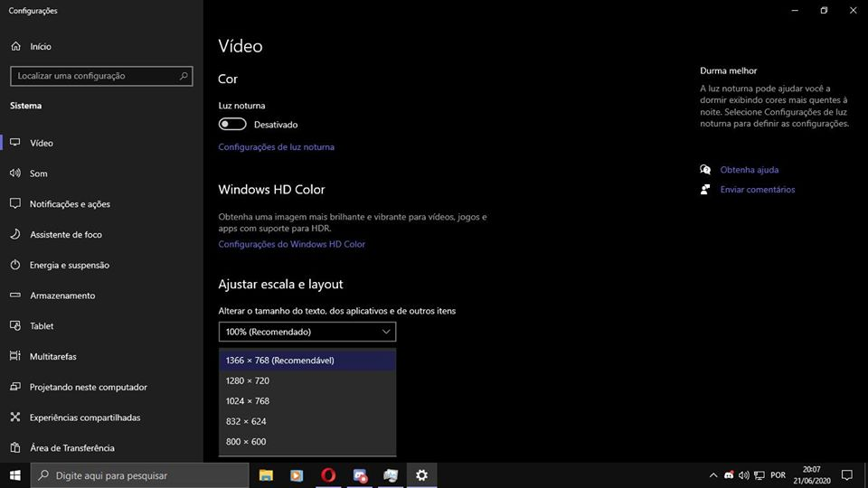Click the Som speaker sidebar icon
Screen dimensions: 868x488
(x=15, y=174)
